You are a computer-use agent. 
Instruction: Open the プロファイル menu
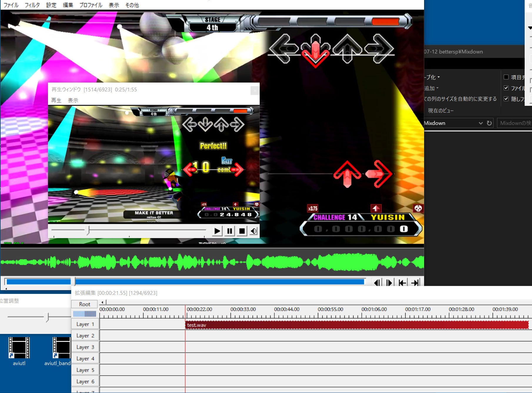(x=91, y=5)
